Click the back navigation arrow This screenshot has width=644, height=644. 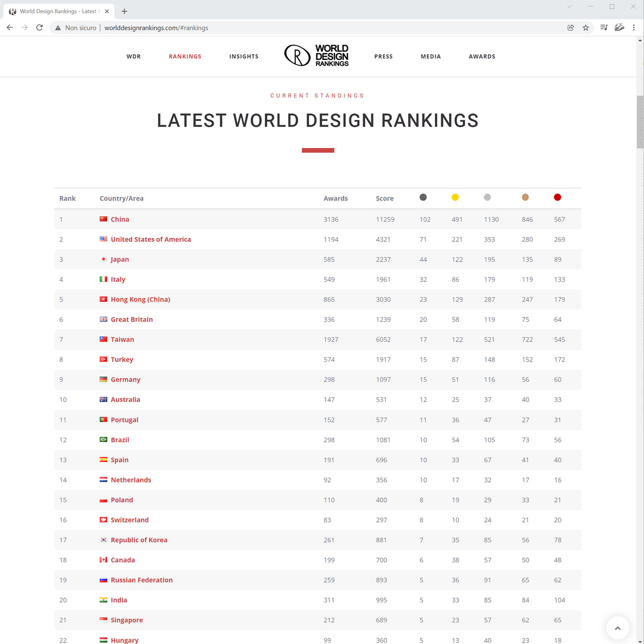pos(10,28)
